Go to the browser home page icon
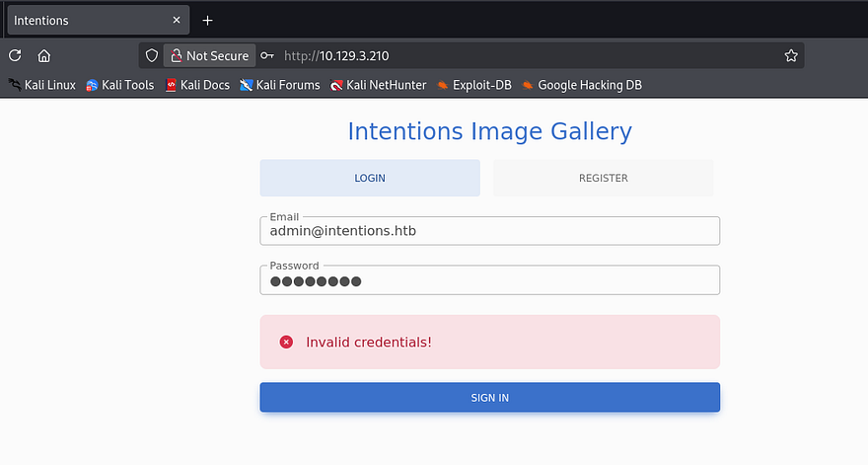Image resolution: width=868 pixels, height=465 pixels. (x=44, y=56)
